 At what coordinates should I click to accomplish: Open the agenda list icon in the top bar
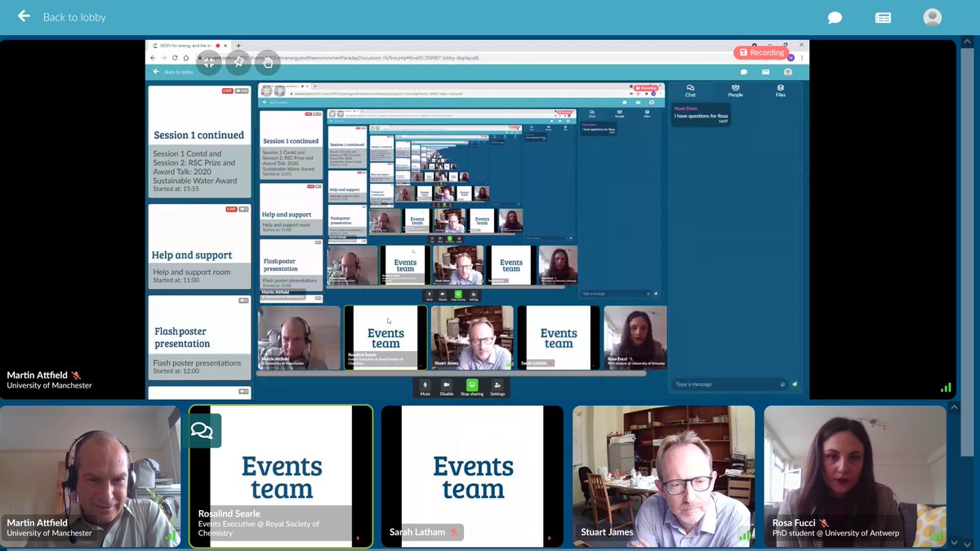tap(883, 17)
